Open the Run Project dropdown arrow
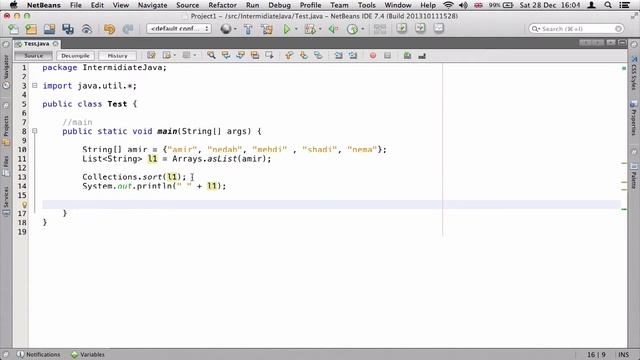This screenshot has height=360, width=640. [x=296, y=29]
